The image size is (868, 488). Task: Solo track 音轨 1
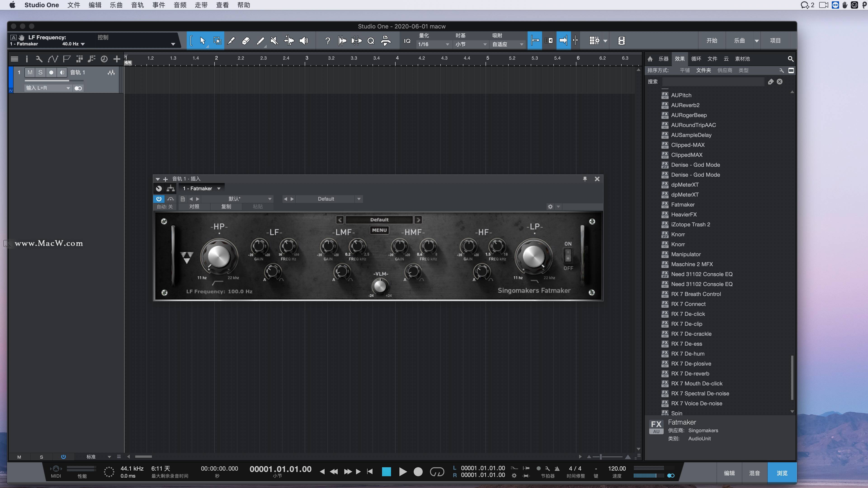(40, 72)
